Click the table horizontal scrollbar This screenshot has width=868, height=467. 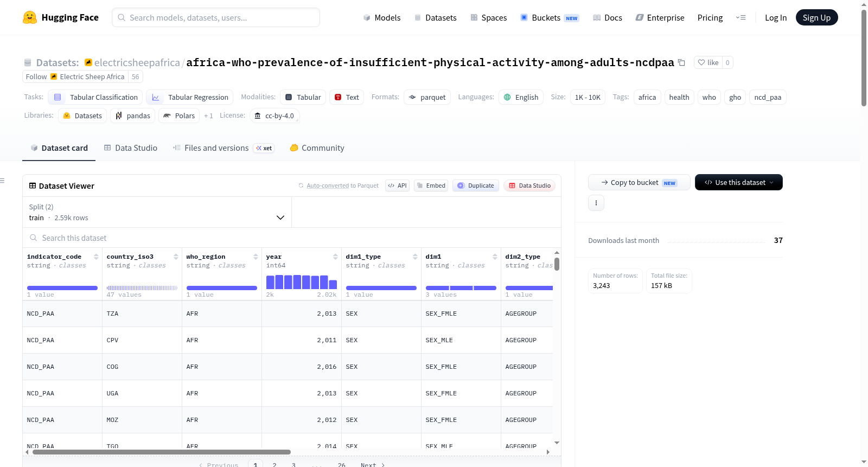click(162, 452)
